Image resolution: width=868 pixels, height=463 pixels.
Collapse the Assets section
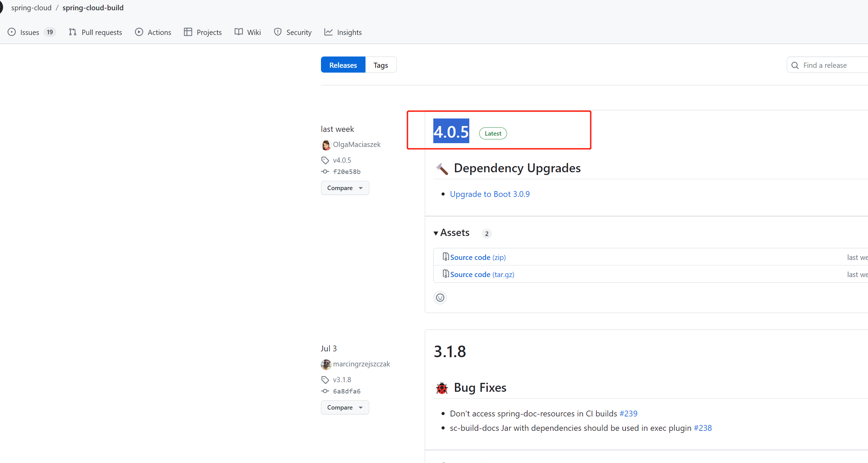[x=436, y=233]
